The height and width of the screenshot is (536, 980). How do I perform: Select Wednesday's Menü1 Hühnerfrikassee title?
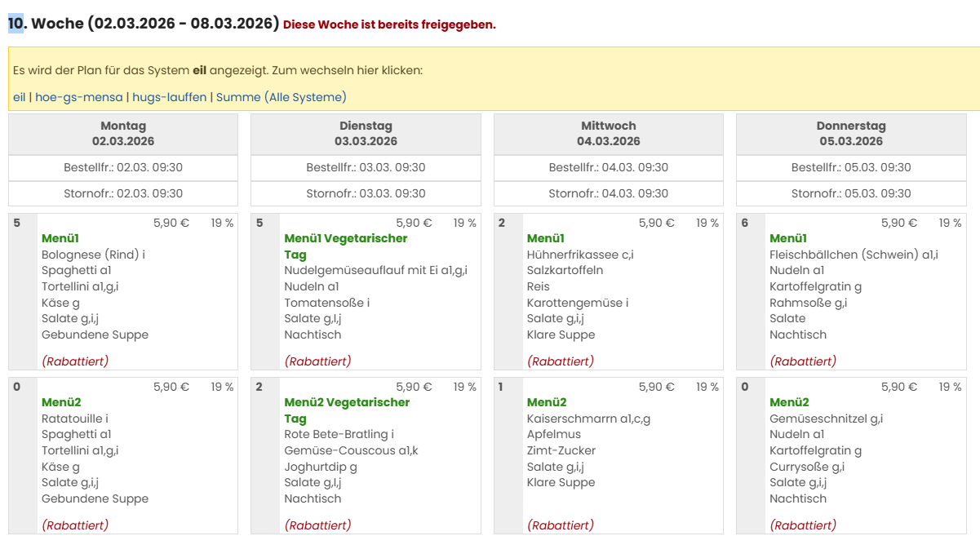[x=546, y=238]
